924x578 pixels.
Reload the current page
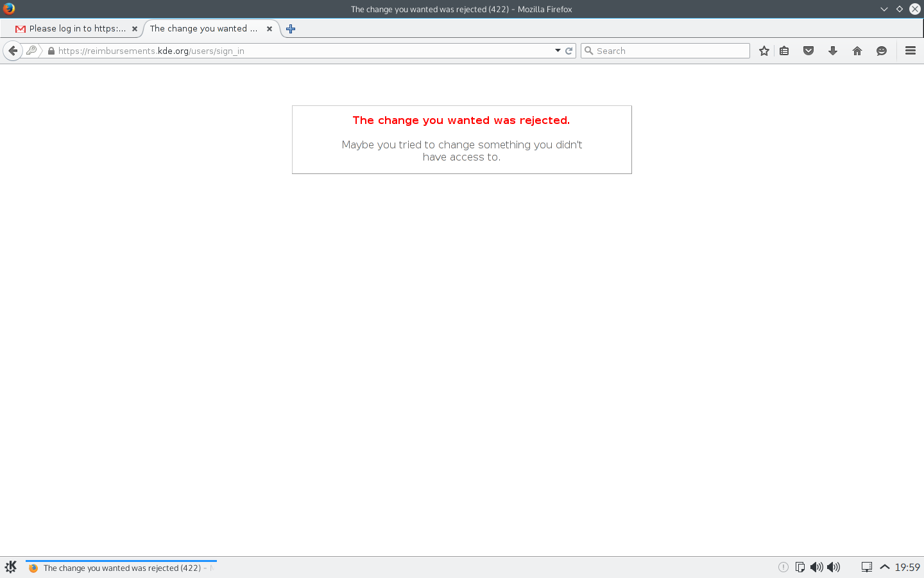(569, 51)
